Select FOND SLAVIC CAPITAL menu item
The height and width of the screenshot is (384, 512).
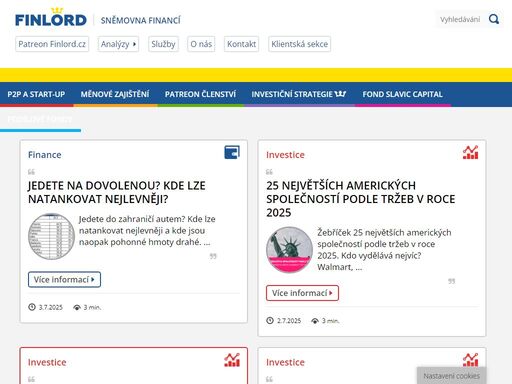click(x=403, y=94)
